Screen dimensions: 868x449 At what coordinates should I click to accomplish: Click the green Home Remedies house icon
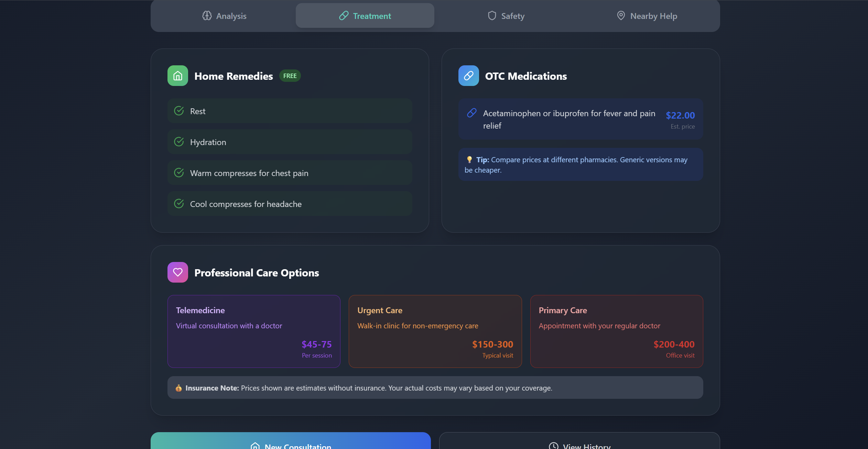click(177, 76)
